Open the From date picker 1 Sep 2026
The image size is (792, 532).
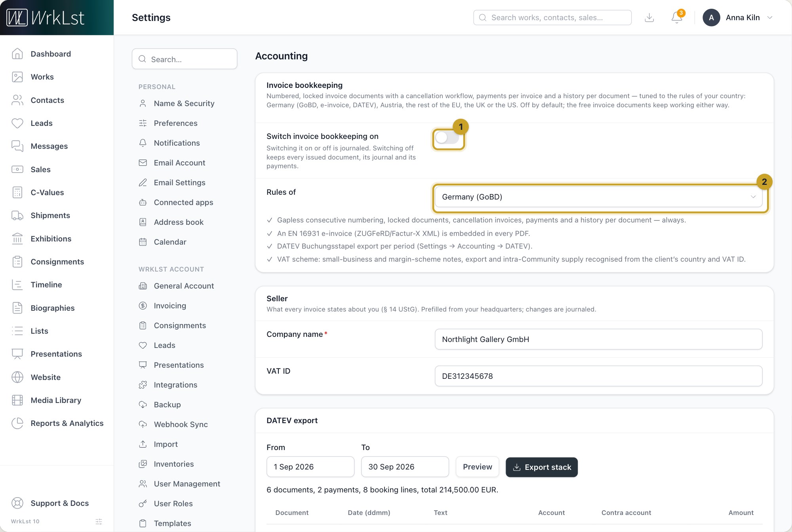(310, 467)
